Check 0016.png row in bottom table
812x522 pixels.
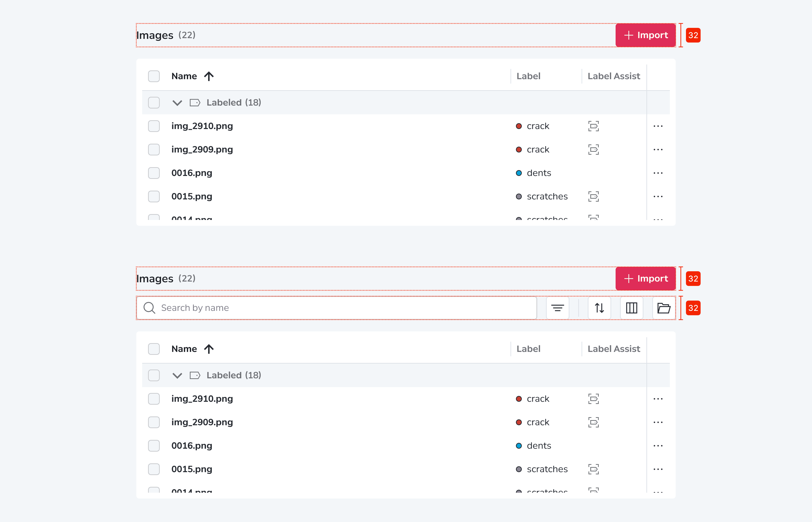154,446
